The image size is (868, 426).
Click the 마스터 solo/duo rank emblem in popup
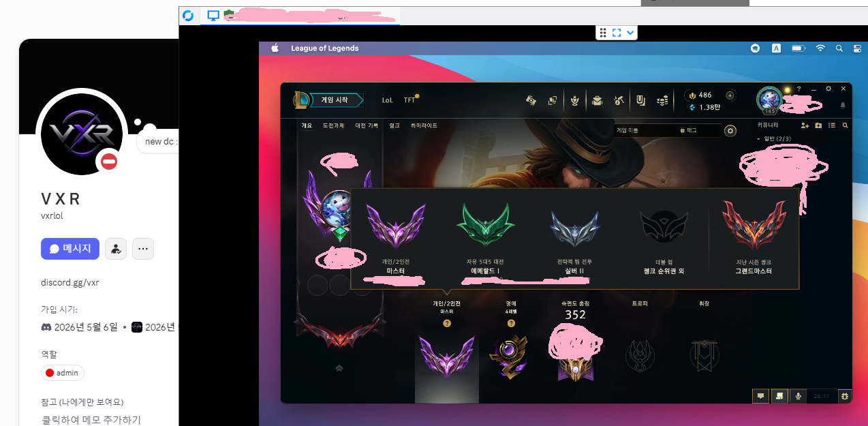(396, 226)
